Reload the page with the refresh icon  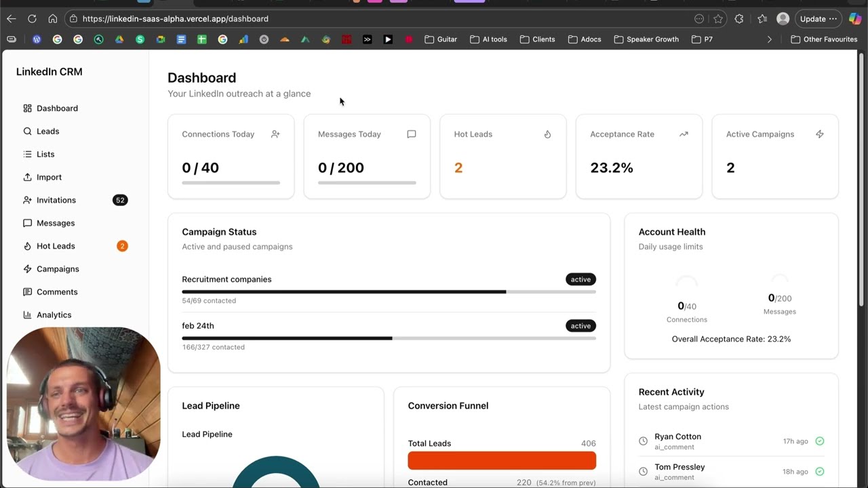32,19
